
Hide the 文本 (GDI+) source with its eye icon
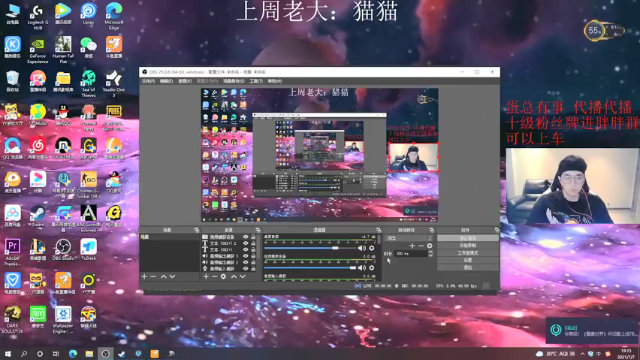pos(245,249)
